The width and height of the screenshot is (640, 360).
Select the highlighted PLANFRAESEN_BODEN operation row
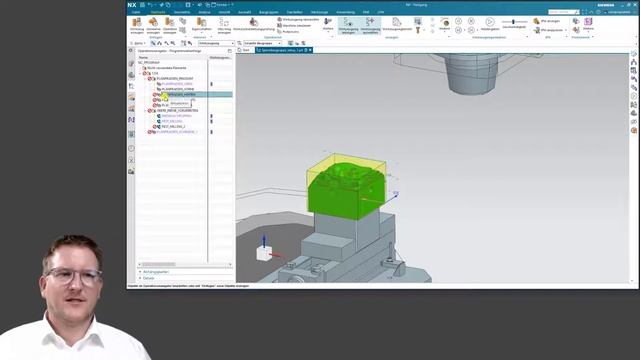192,95
